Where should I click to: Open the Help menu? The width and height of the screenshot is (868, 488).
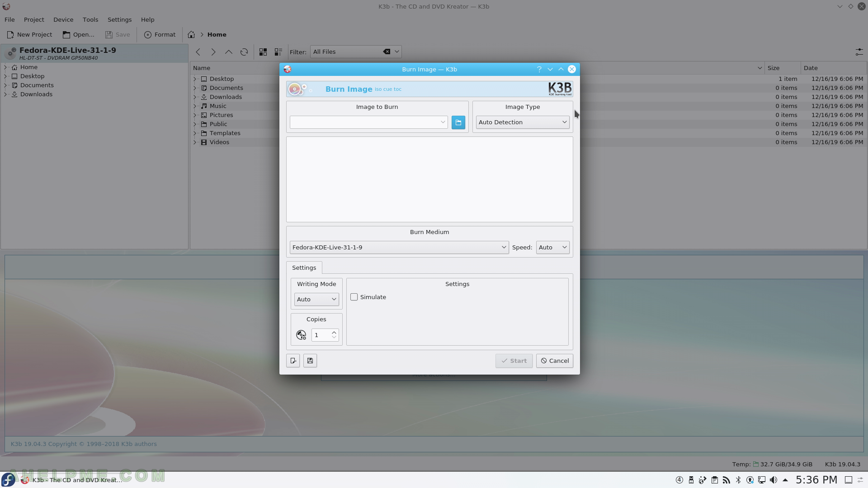147,19
